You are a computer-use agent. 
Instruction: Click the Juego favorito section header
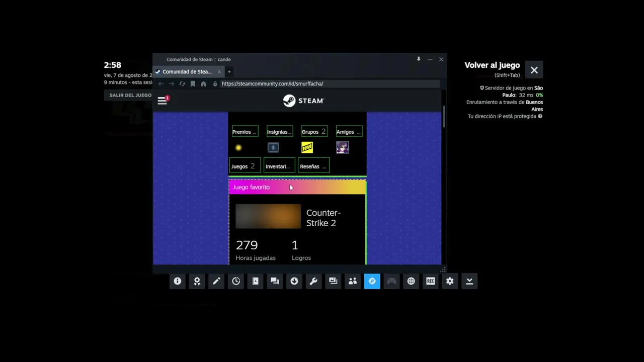click(297, 187)
